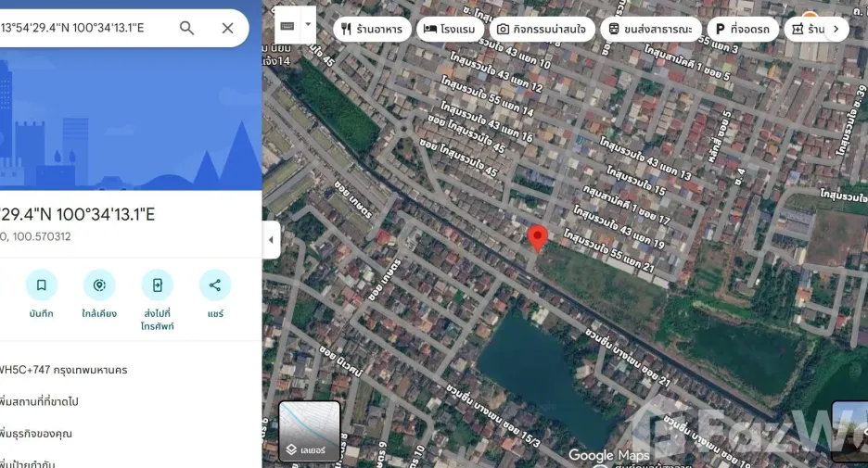Open the ใกล้เคียง nearby search icon
The height and width of the screenshot is (468, 868).
tap(99, 285)
